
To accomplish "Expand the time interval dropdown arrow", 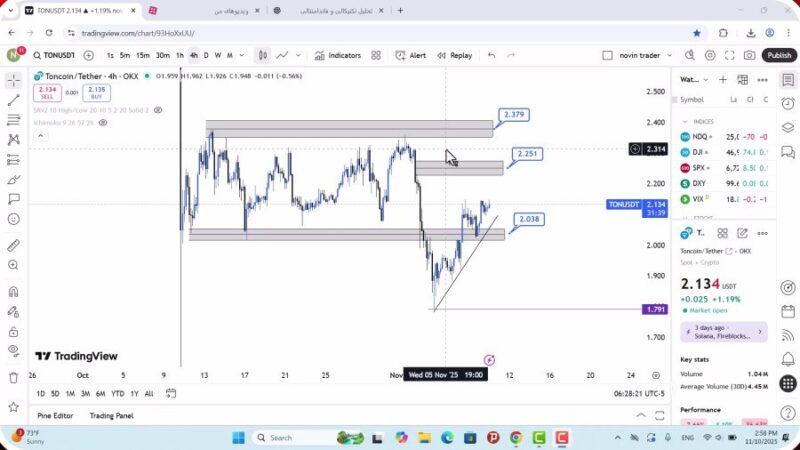I will (242, 55).
